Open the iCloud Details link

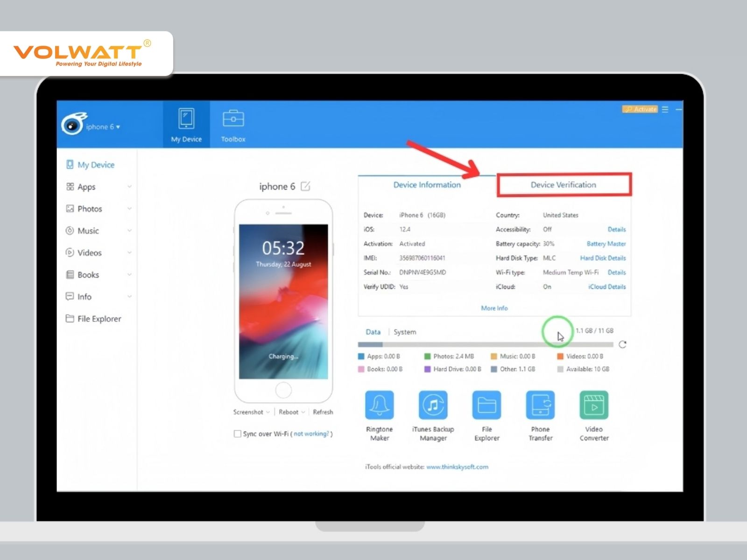tap(606, 287)
